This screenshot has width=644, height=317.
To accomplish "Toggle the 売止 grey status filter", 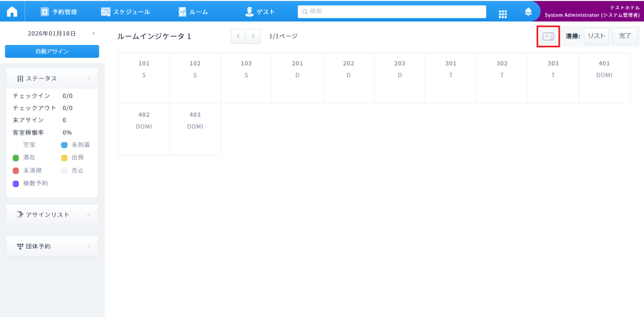I will point(72,171).
